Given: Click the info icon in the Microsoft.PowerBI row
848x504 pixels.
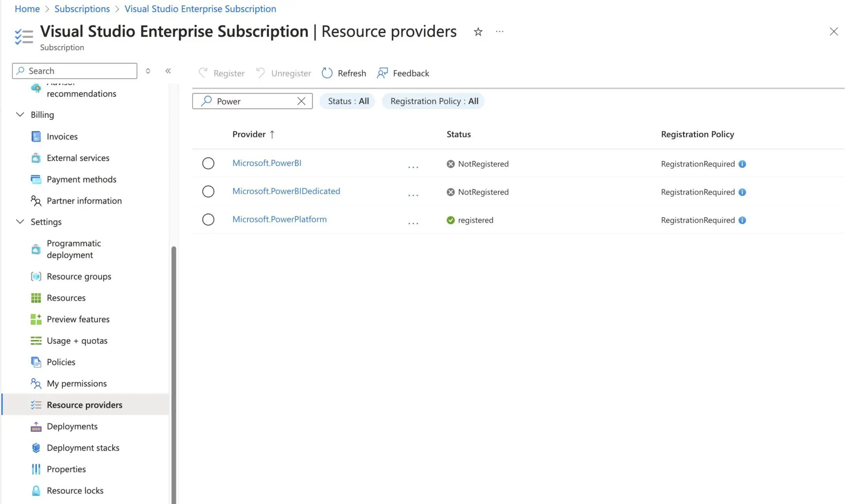Looking at the screenshot, I should tap(742, 164).
